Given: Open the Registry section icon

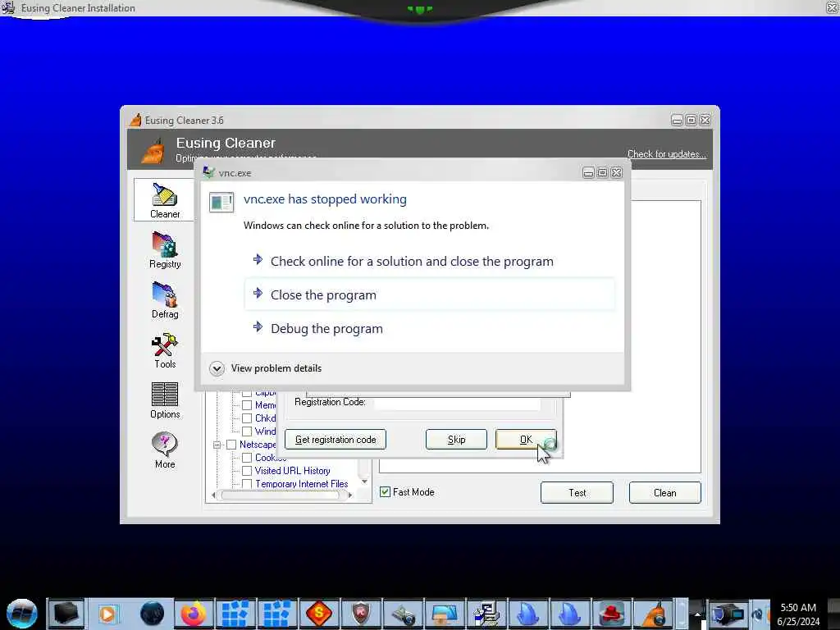Looking at the screenshot, I should point(164,244).
